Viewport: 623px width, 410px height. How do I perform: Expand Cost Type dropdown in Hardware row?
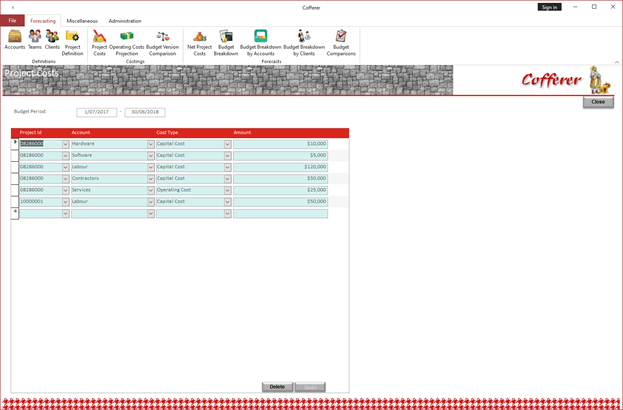227,144
